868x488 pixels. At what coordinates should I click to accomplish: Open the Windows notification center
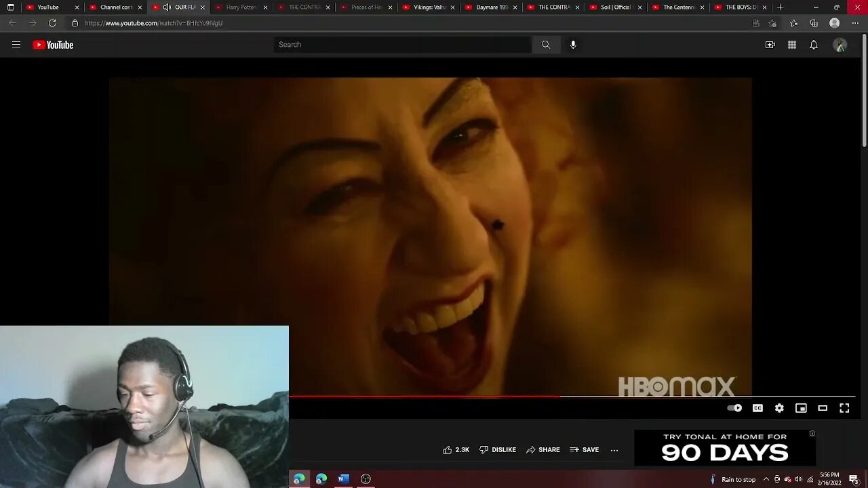854,479
